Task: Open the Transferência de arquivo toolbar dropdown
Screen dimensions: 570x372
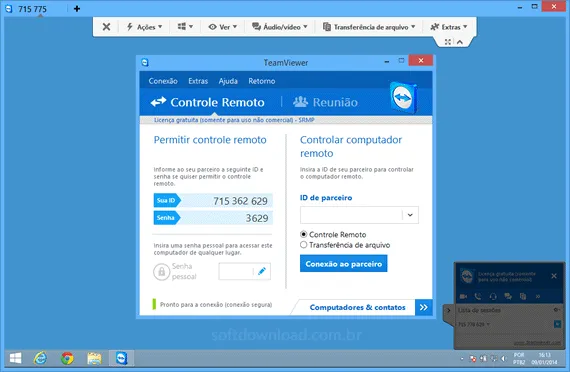Action: (369, 27)
